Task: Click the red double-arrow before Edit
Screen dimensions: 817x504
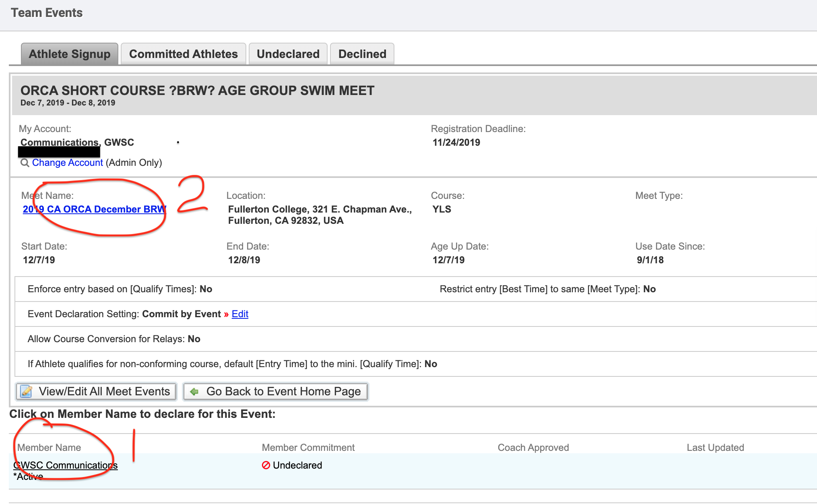Action: point(226,314)
